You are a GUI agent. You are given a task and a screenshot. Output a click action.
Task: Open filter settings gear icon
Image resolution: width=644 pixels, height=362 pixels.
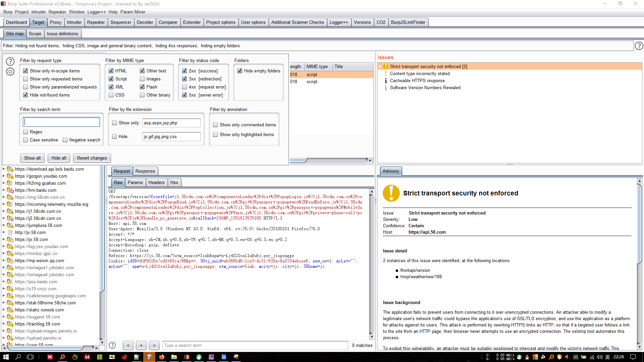tap(10, 71)
